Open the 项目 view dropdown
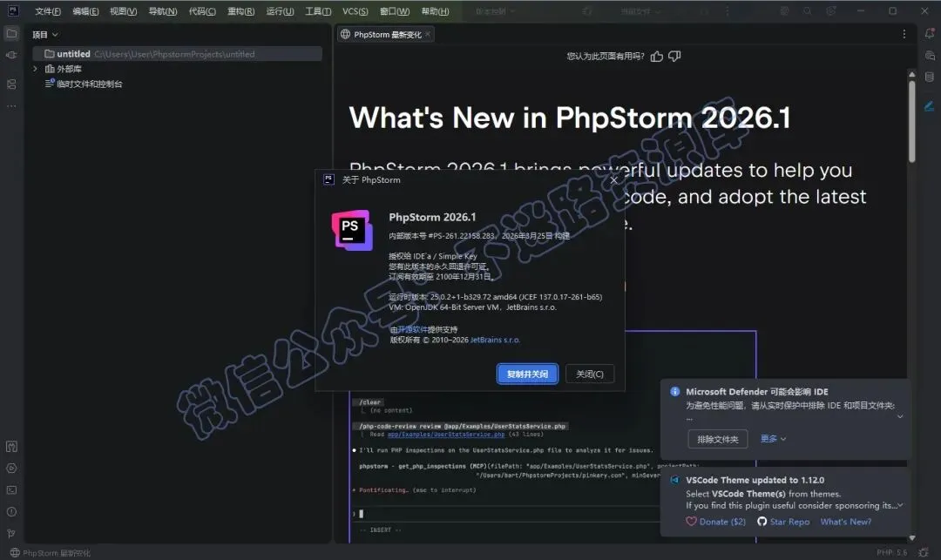This screenshot has height=560, width=941. [x=45, y=34]
